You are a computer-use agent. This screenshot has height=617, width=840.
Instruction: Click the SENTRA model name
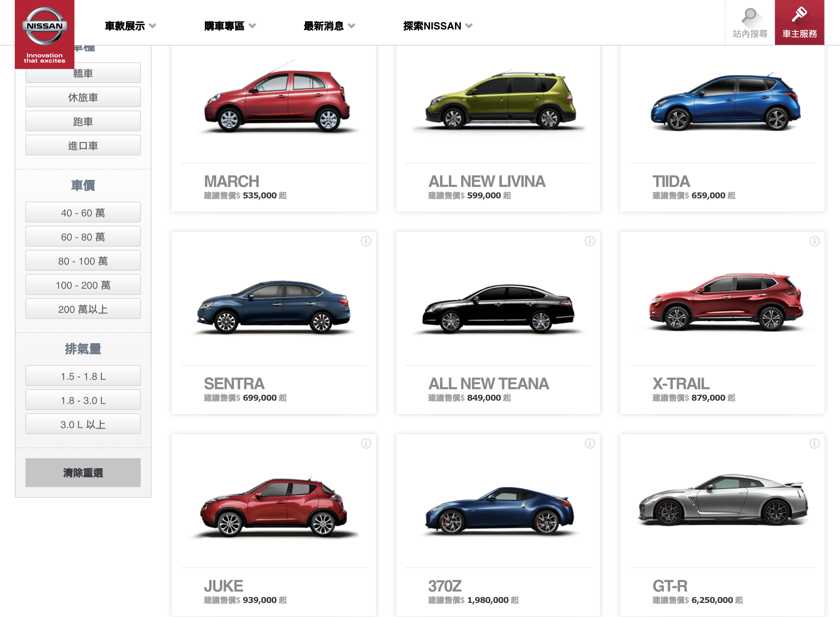pos(234,384)
